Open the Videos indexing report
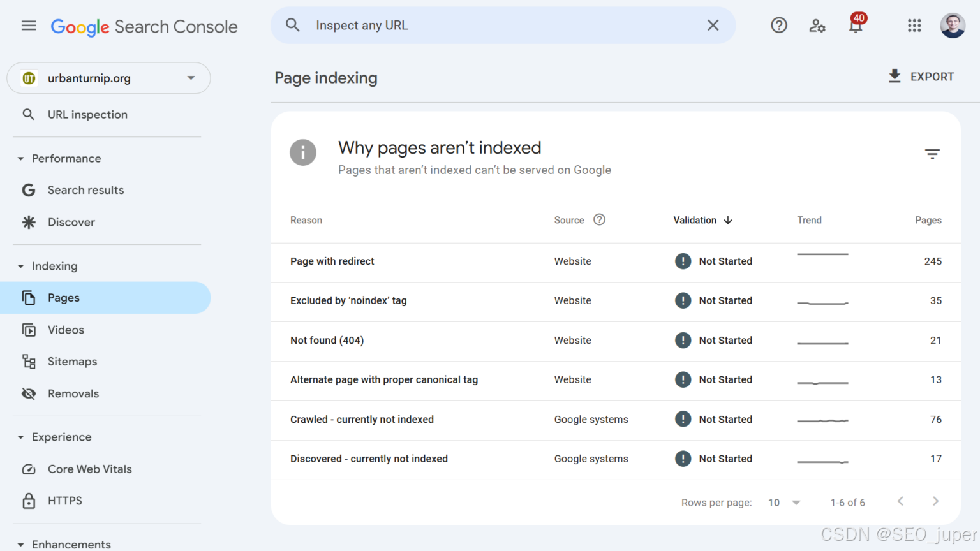 [66, 330]
